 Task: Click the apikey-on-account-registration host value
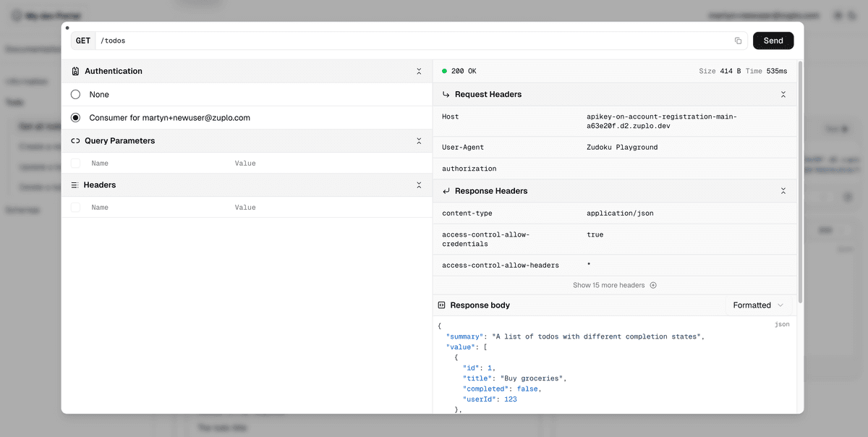tap(662, 121)
